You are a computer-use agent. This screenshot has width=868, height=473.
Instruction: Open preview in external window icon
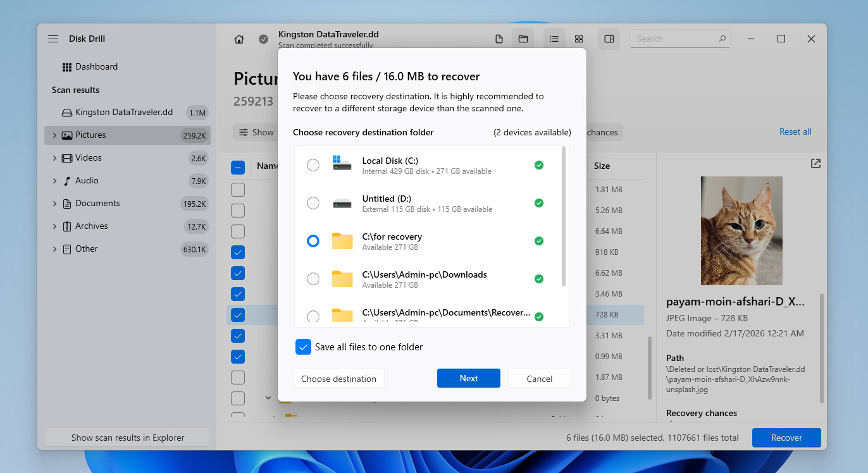815,164
